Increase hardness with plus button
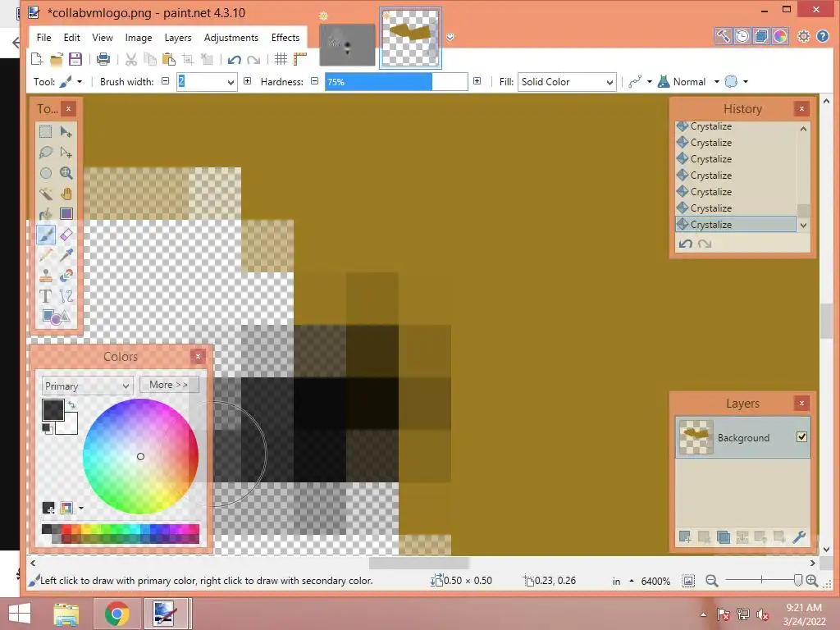The width and height of the screenshot is (840, 630). (477, 81)
